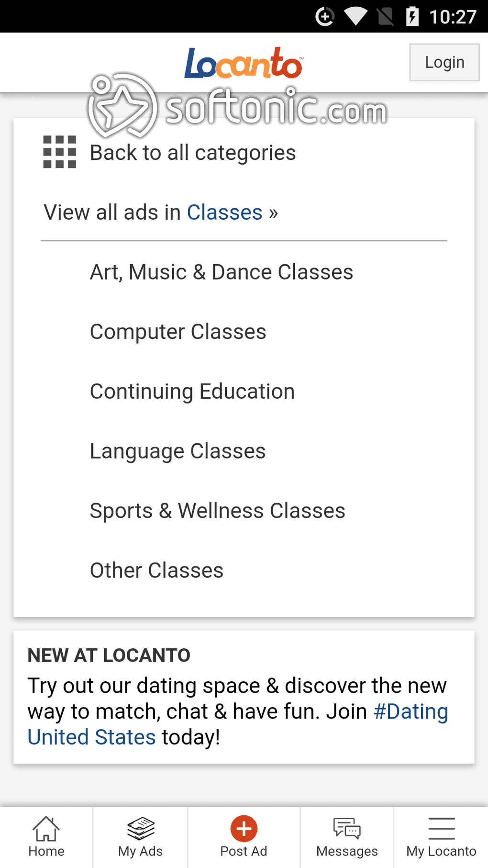The width and height of the screenshot is (488, 868).
Task: Tap the categories grid icon
Action: [60, 152]
